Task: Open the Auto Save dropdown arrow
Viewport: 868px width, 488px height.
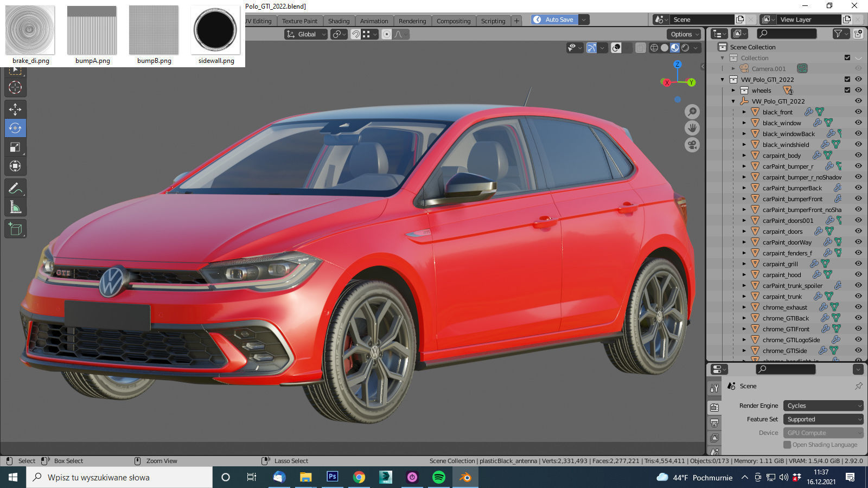Action: pyautogui.click(x=584, y=20)
